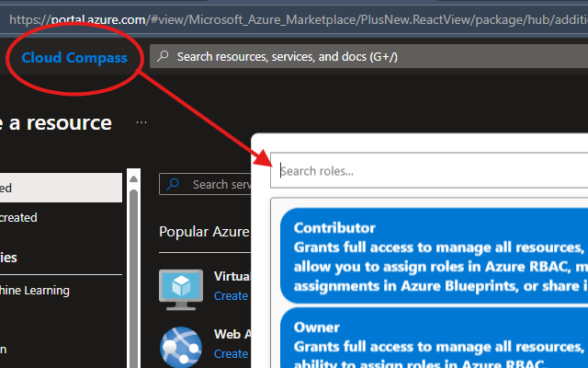
Task: Focus the Search resources, services, and docs box
Action: [x=367, y=57]
